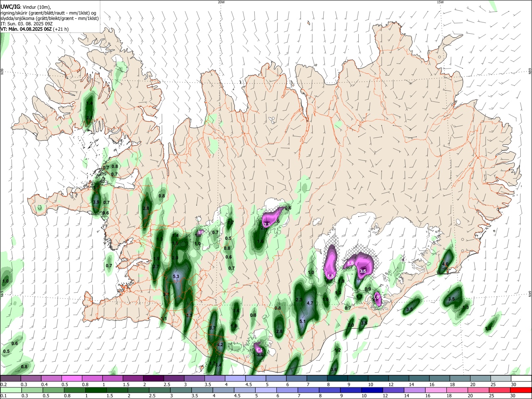Click the violet 12 rain legend swatch
532x399 pixels.
pos(393,390)
